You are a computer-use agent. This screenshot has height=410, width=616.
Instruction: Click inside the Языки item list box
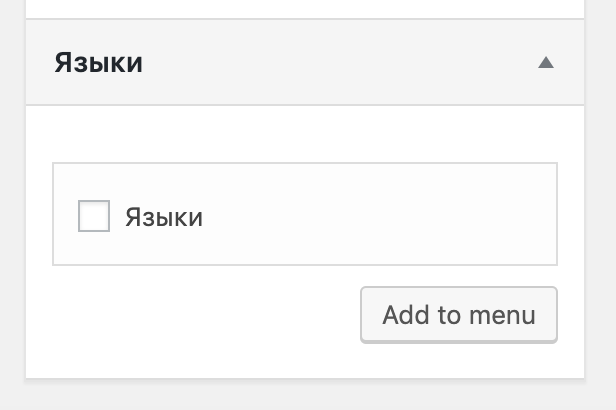pos(380,215)
